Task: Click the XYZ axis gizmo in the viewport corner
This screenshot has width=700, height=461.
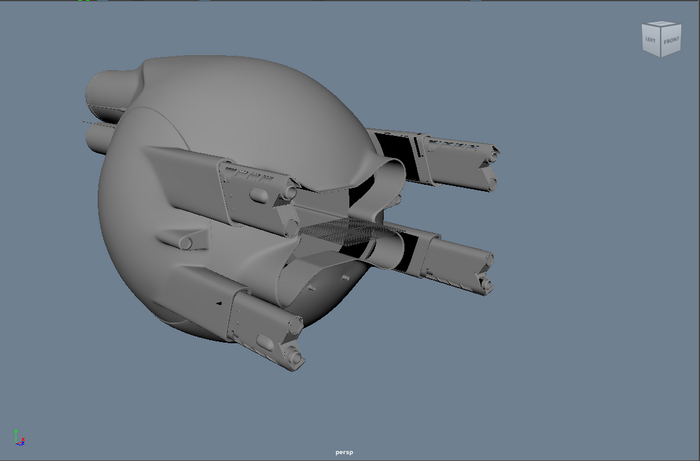Action: pos(19,438)
